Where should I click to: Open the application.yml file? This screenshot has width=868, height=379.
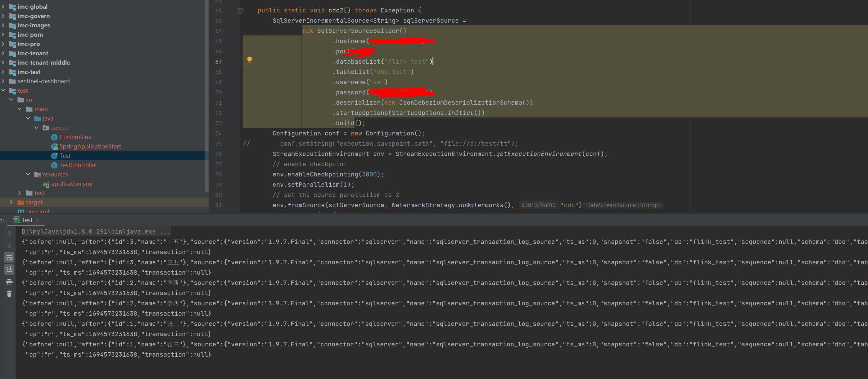pyautogui.click(x=71, y=184)
